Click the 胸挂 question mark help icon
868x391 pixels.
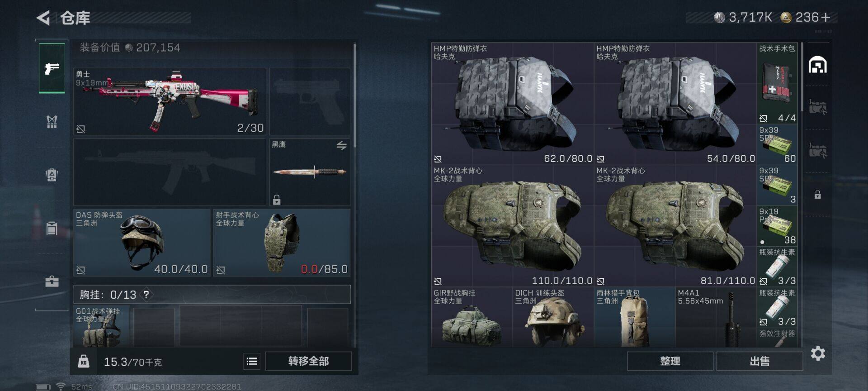(x=146, y=295)
